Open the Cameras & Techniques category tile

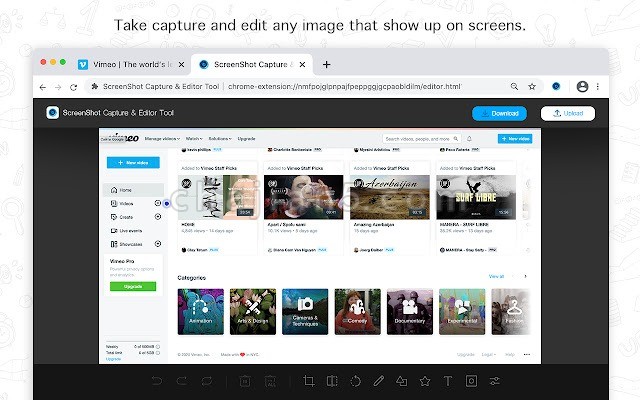click(305, 311)
